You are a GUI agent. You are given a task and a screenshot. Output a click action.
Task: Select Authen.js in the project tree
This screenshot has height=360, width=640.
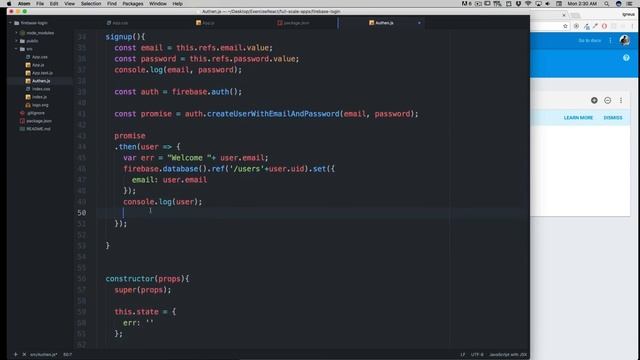[x=41, y=81]
